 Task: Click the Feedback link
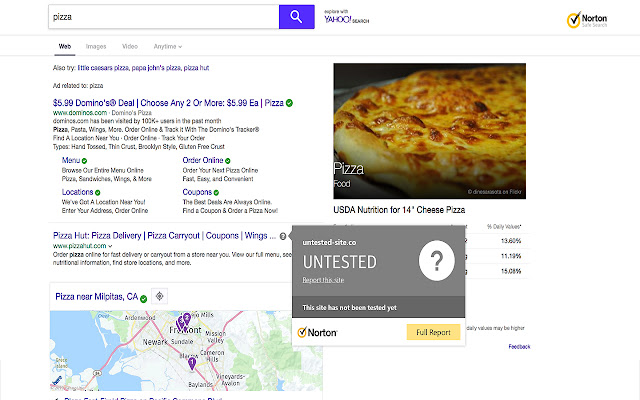click(519, 346)
